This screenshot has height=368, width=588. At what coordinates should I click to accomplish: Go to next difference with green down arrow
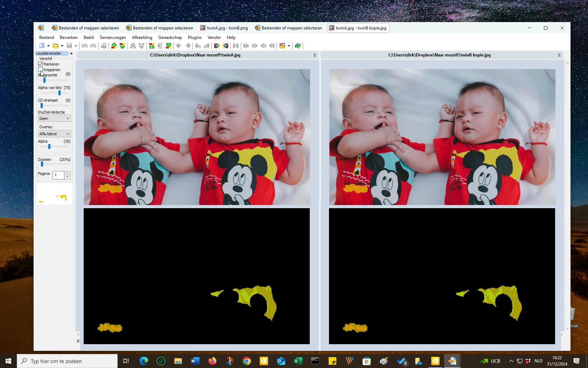(x=114, y=46)
